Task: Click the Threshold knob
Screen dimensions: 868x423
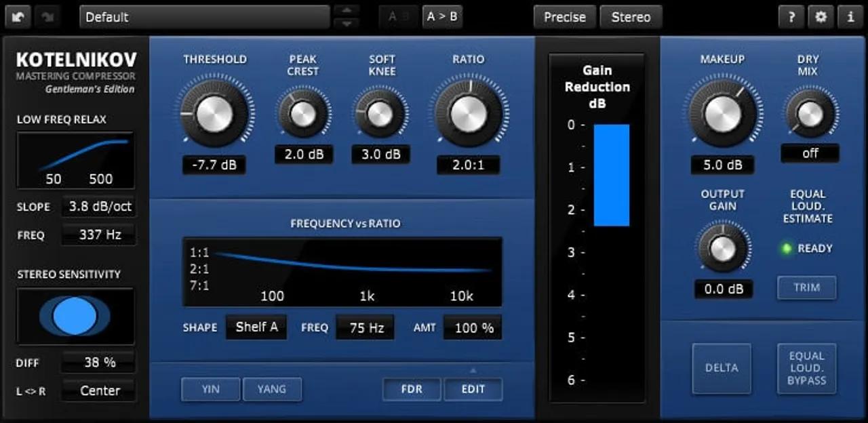Action: point(214,113)
